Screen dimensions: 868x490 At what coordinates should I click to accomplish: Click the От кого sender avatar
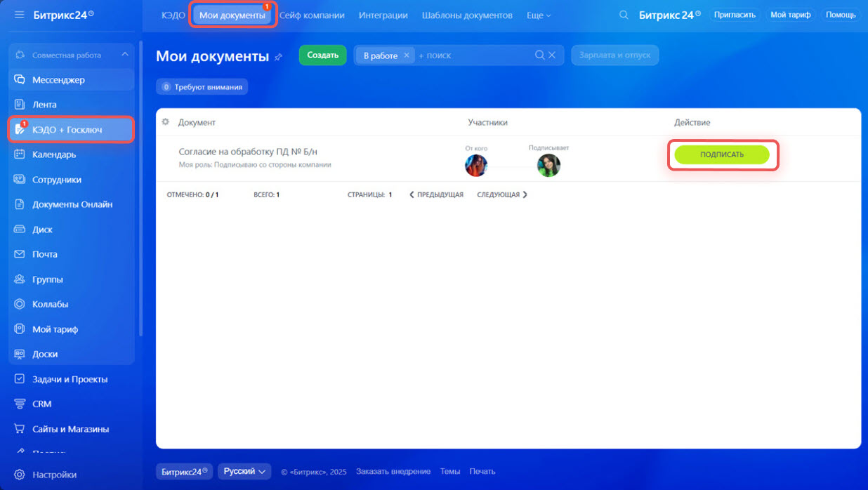click(x=476, y=166)
